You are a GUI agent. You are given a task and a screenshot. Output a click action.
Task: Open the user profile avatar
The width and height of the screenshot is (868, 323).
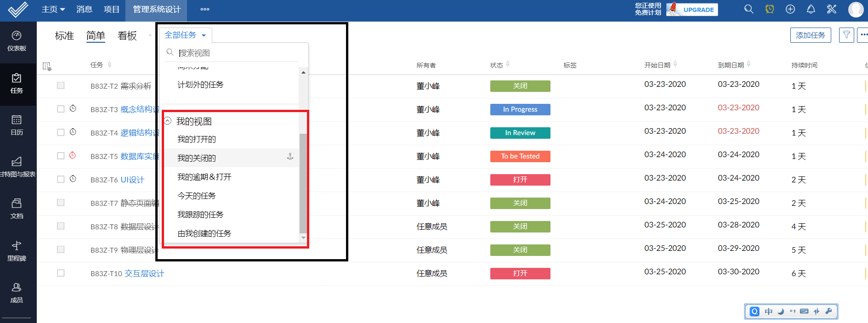(x=856, y=9)
